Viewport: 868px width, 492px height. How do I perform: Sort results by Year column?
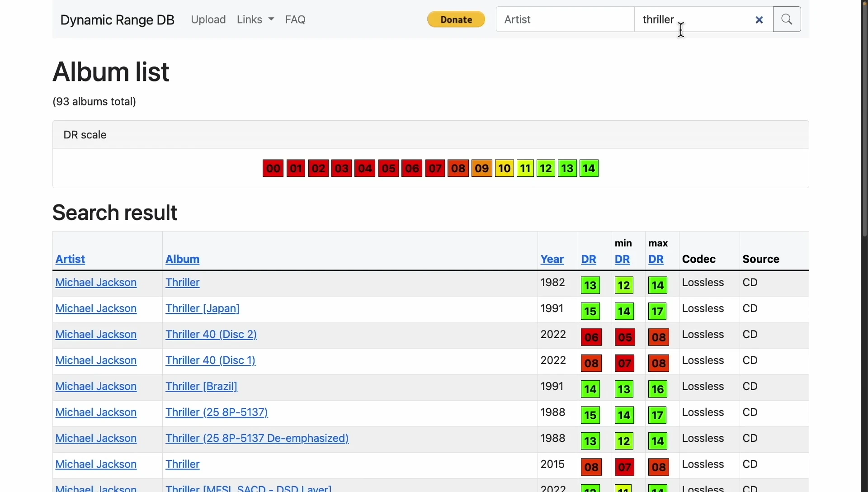552,259
